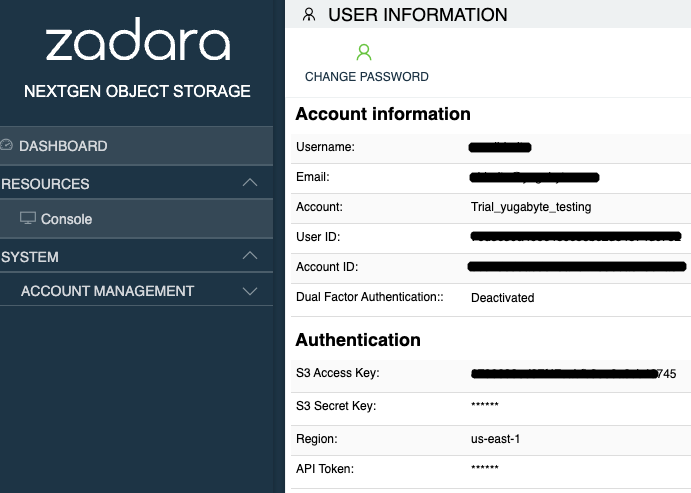Click the S3 Access Key value
Viewport: 691px width, 493px height.
coord(573,374)
